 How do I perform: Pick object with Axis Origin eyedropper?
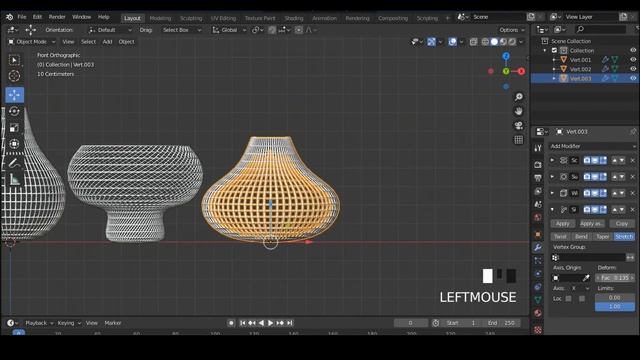(x=586, y=278)
